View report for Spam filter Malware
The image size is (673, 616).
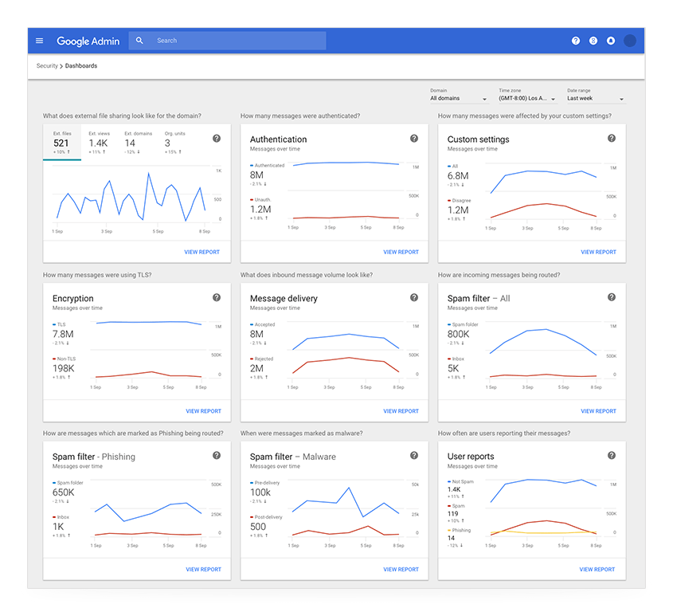401,570
